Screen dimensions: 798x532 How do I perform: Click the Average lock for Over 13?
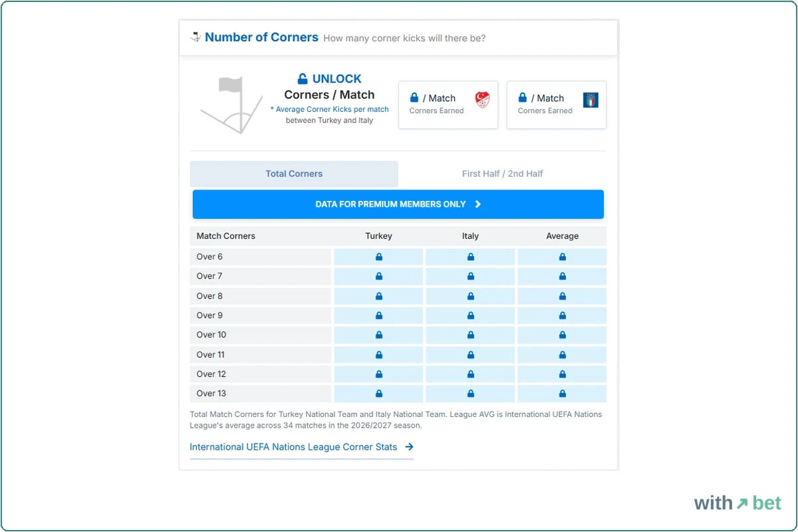coord(563,393)
